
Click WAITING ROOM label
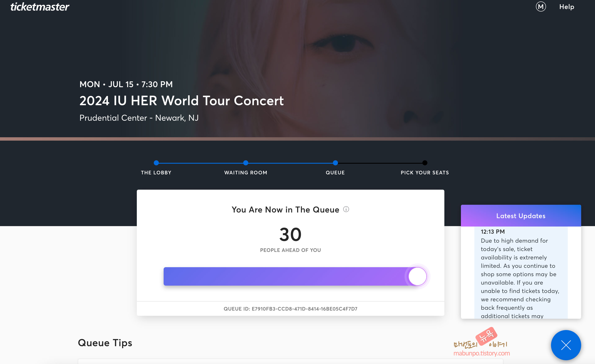tap(246, 172)
